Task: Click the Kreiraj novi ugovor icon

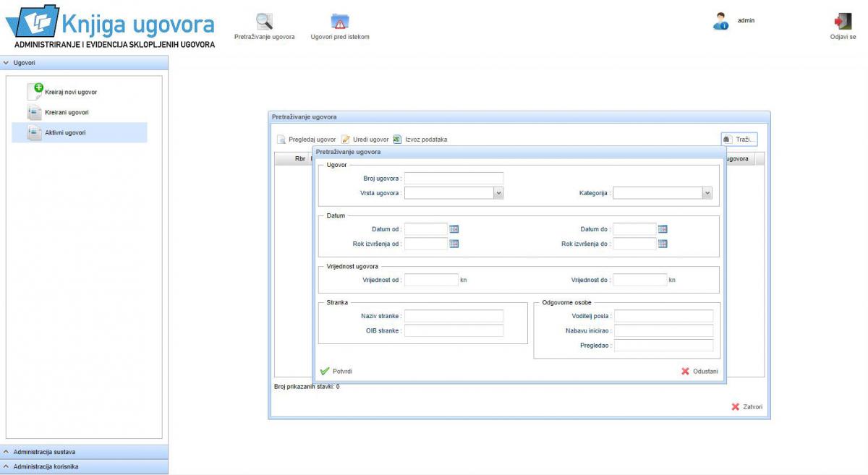Action: (x=35, y=91)
